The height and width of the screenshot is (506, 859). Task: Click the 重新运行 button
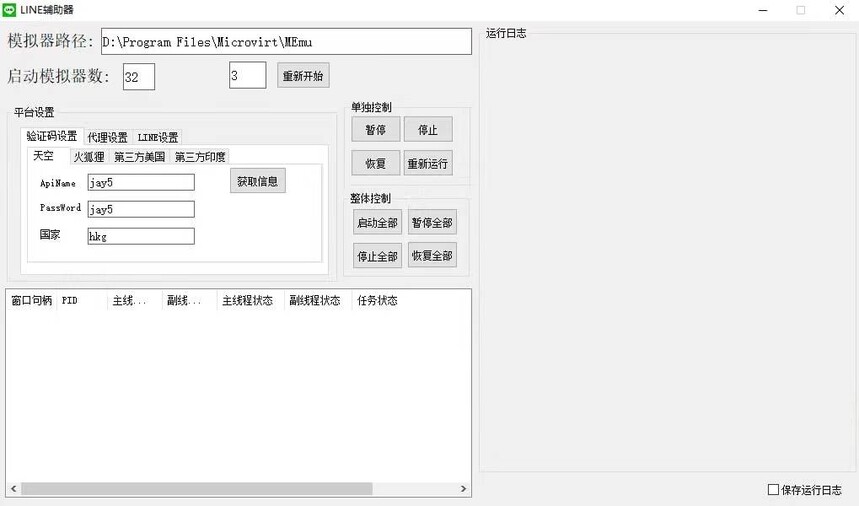click(428, 163)
